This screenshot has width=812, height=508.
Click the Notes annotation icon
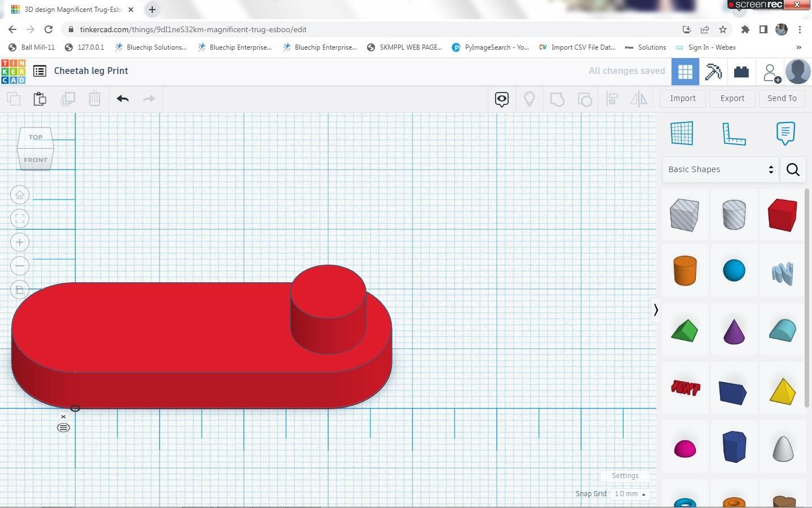coord(785,133)
